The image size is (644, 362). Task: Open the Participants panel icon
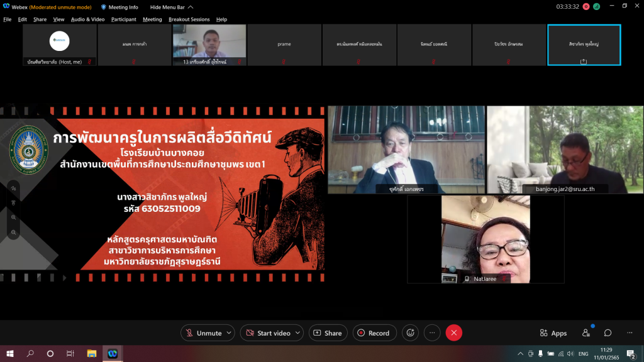point(586,333)
